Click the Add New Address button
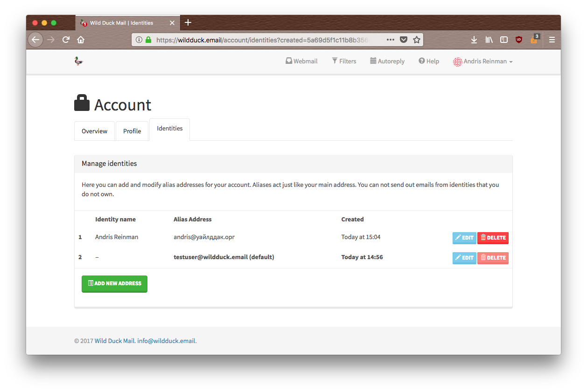Screen dimensions: 587x392 114,283
